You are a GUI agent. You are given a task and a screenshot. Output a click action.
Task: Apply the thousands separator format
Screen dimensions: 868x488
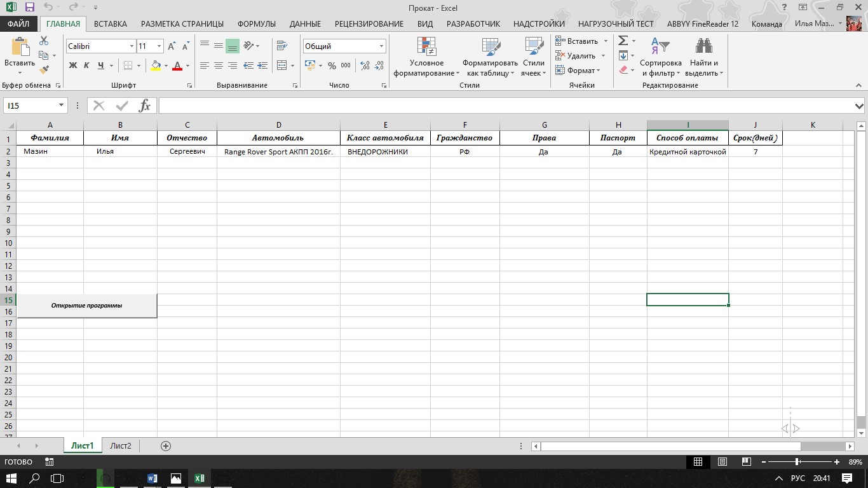[x=346, y=65]
